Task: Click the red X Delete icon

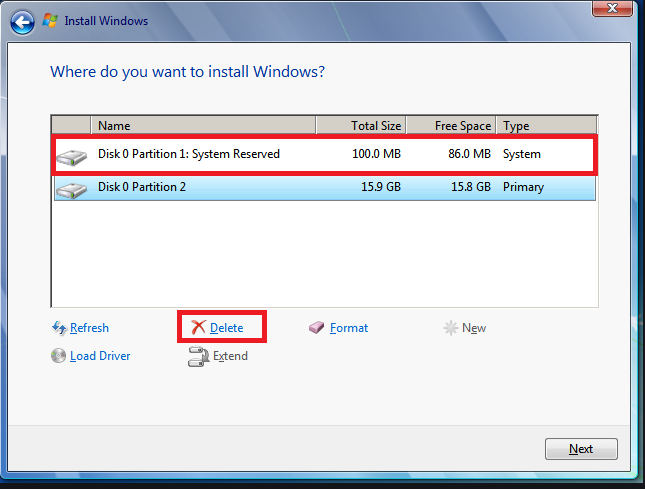Action: (198, 327)
